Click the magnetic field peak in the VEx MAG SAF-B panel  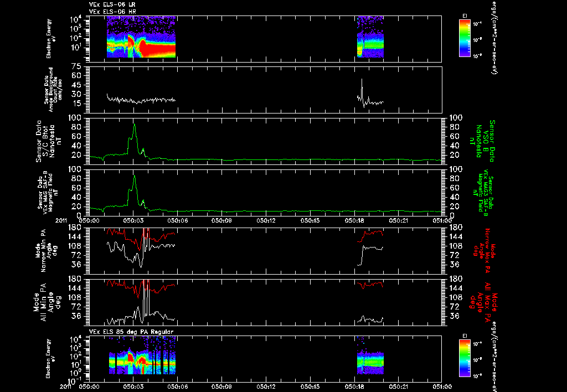click(x=135, y=176)
